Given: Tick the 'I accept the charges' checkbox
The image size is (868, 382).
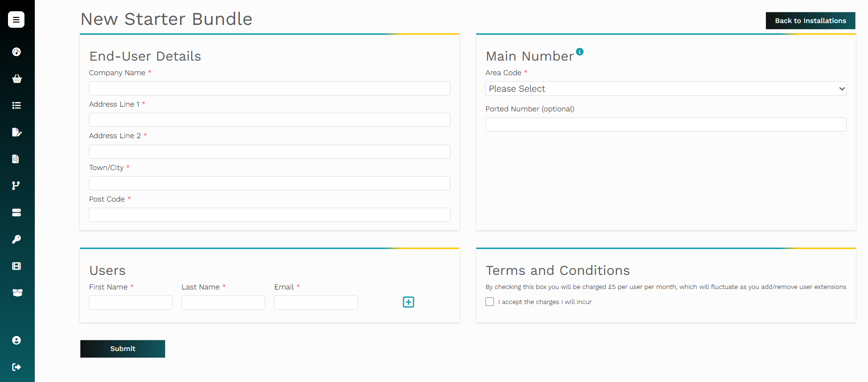Looking at the screenshot, I should coord(490,302).
